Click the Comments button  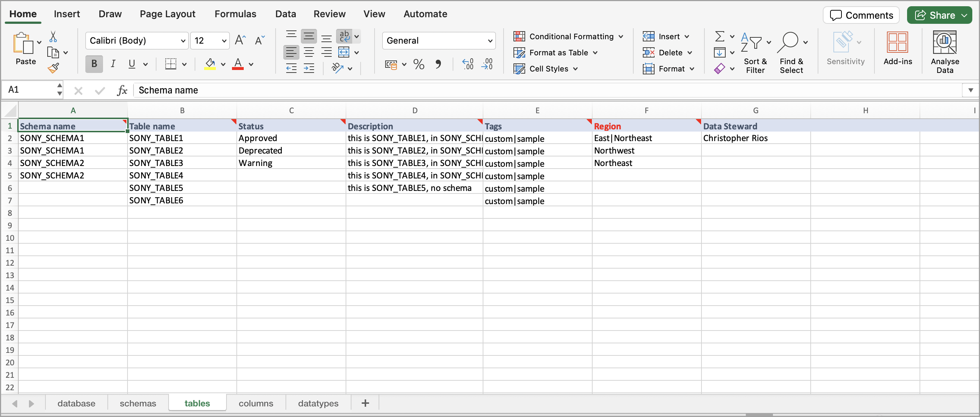pyautogui.click(x=862, y=15)
